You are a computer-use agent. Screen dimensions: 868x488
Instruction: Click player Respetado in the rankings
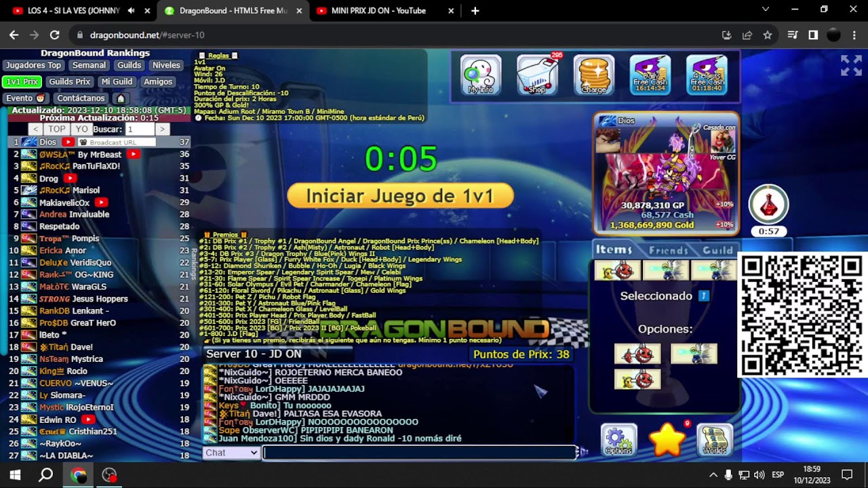[x=60, y=226]
